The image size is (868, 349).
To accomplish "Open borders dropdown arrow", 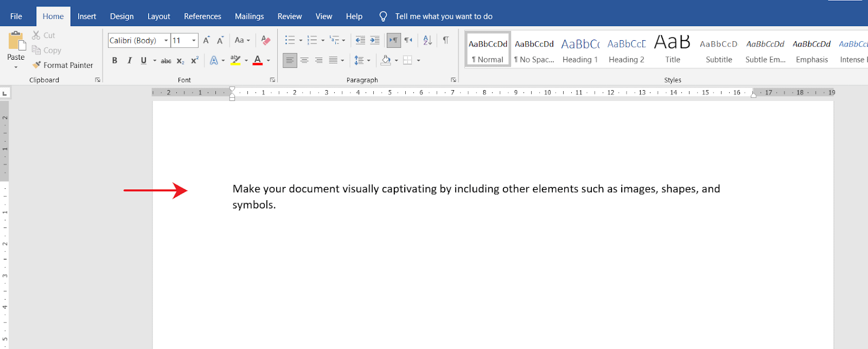I will point(418,61).
